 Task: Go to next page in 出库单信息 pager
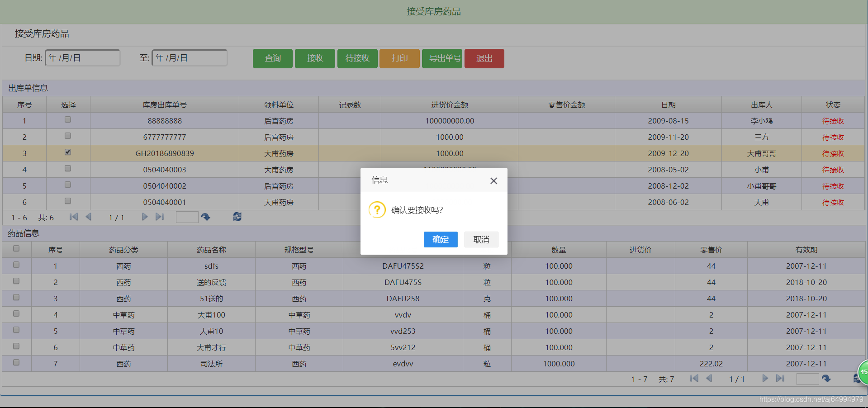pyautogui.click(x=145, y=217)
